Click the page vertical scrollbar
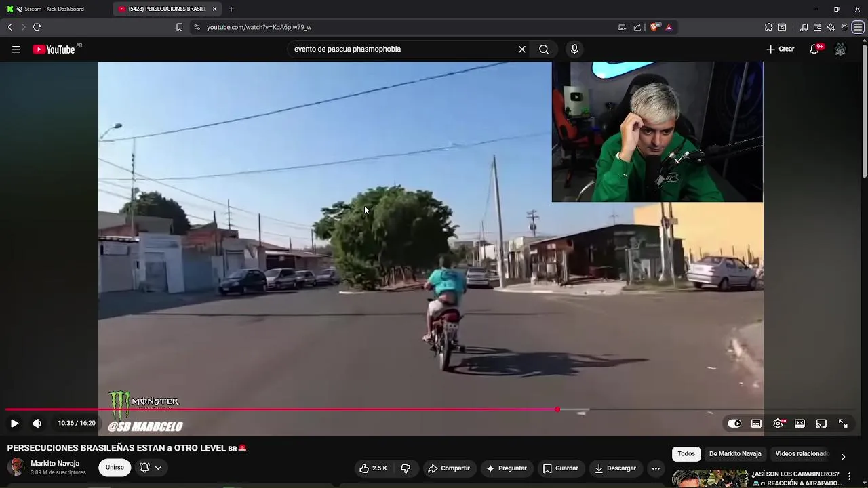868x488 pixels. coord(864,112)
